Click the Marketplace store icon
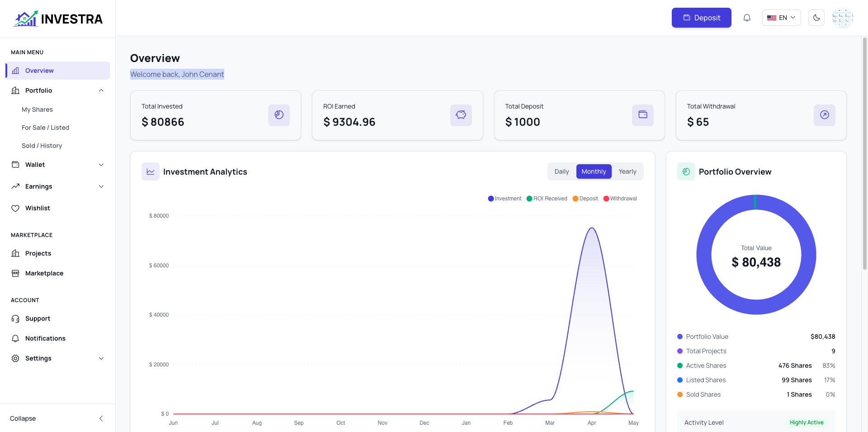The image size is (868, 432). pyautogui.click(x=15, y=273)
